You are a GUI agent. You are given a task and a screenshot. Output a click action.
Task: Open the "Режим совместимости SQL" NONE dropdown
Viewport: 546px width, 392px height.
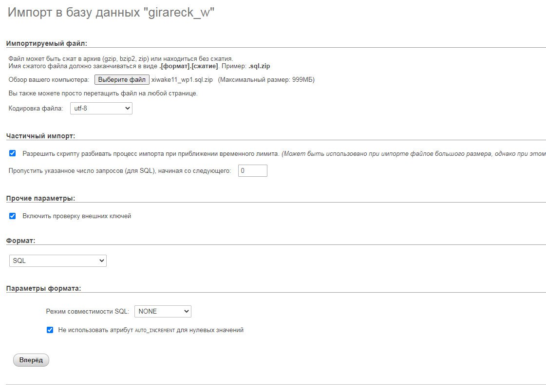point(163,311)
